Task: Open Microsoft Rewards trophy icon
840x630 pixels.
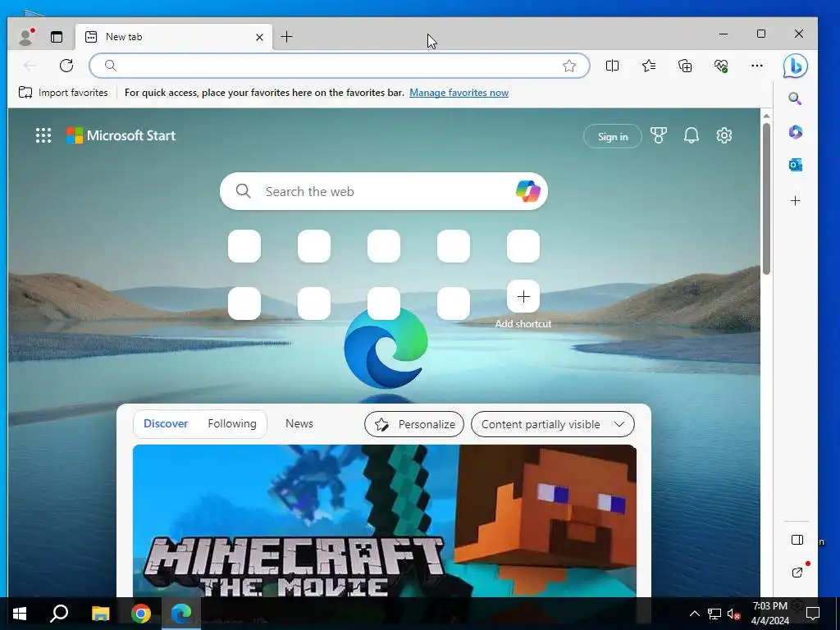Action: coord(659,135)
